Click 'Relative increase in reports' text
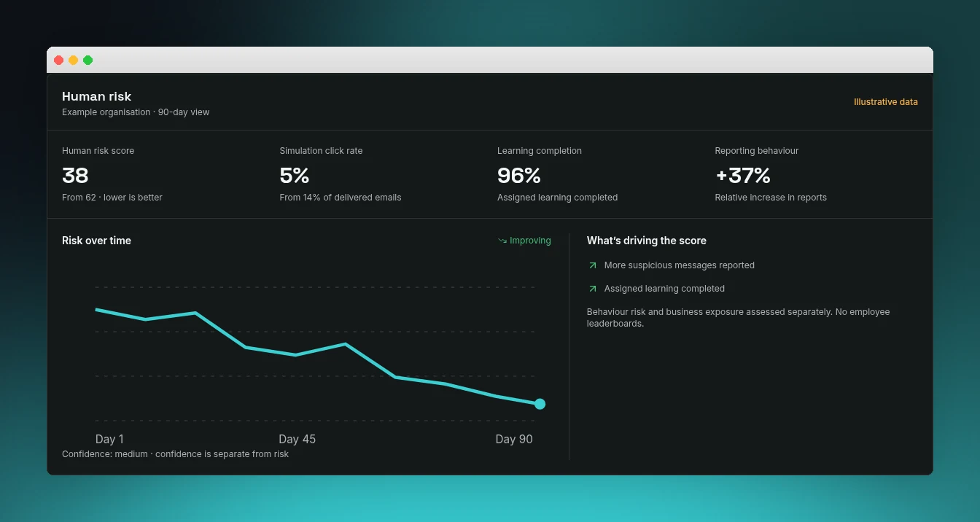This screenshot has width=980, height=522. (771, 198)
